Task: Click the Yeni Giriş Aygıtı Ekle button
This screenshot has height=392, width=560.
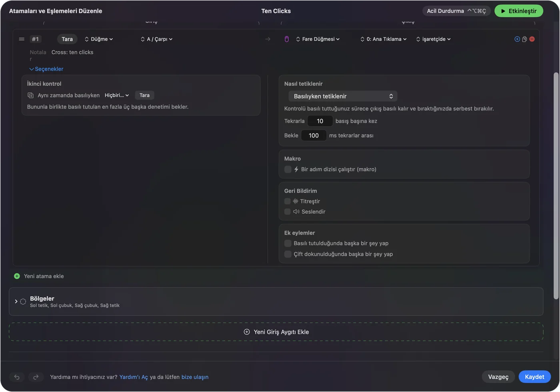Action: click(x=276, y=332)
